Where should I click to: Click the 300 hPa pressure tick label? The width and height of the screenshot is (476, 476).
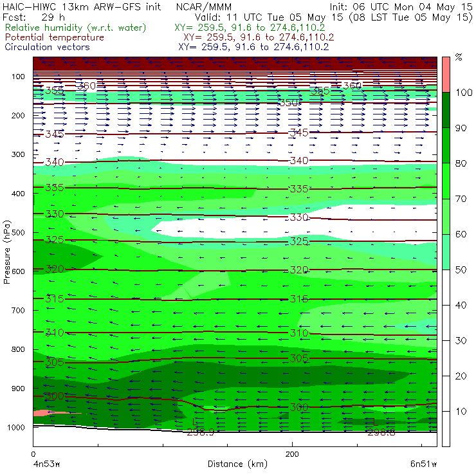(18, 154)
